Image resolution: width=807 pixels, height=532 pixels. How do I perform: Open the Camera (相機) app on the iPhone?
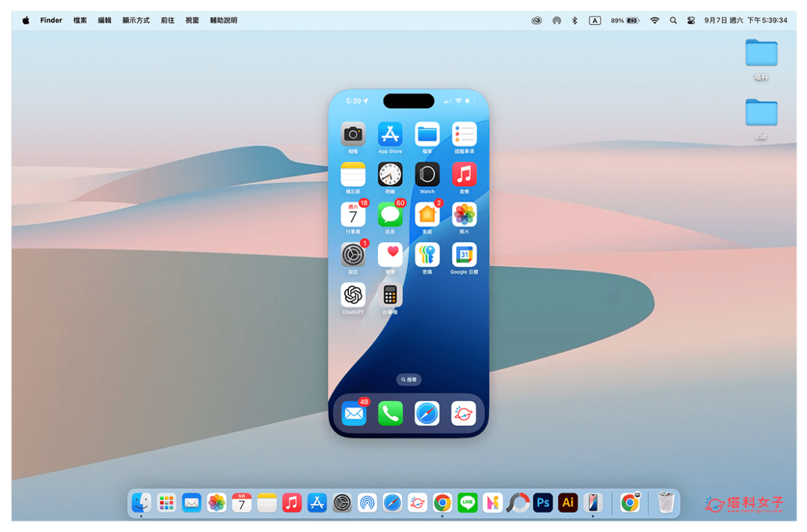pos(352,134)
